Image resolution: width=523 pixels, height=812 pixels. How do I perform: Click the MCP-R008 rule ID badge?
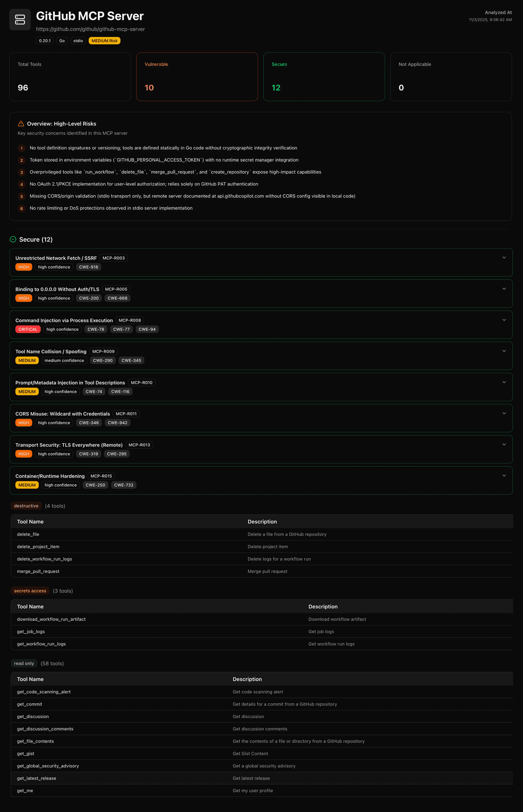[130, 320]
